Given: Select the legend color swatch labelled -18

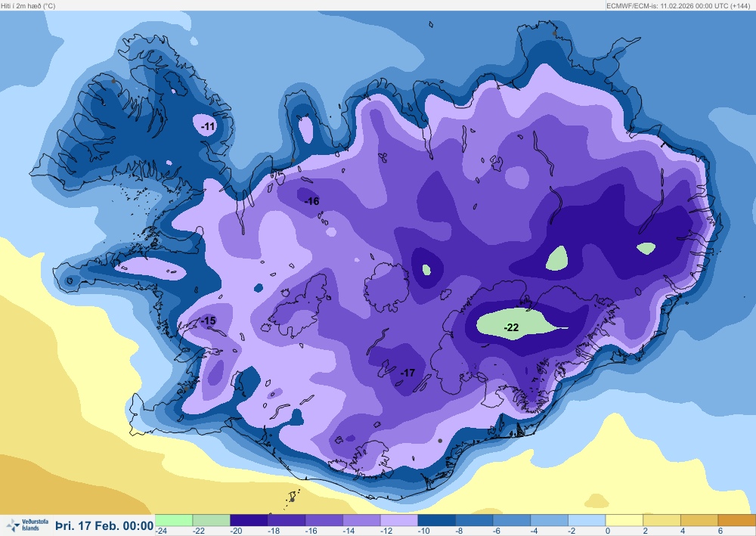Looking at the screenshot, I should 287,520.
